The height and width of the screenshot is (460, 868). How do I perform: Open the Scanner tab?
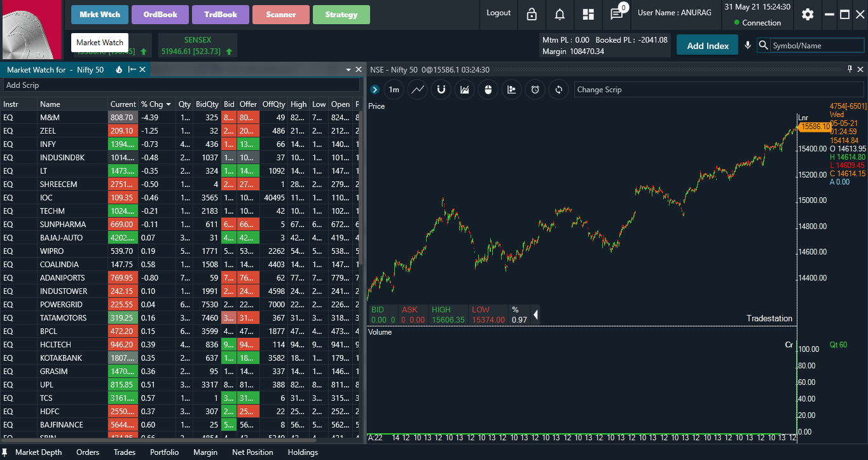point(281,15)
